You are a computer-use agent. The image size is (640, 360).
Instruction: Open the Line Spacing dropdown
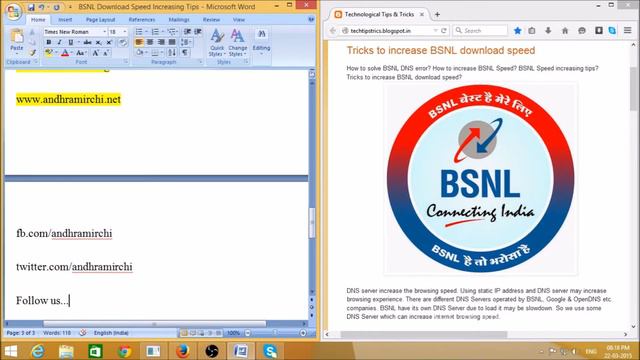(x=186, y=42)
